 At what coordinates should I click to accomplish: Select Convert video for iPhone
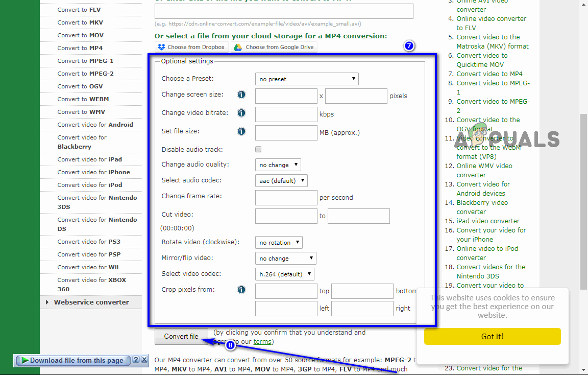[94, 172]
